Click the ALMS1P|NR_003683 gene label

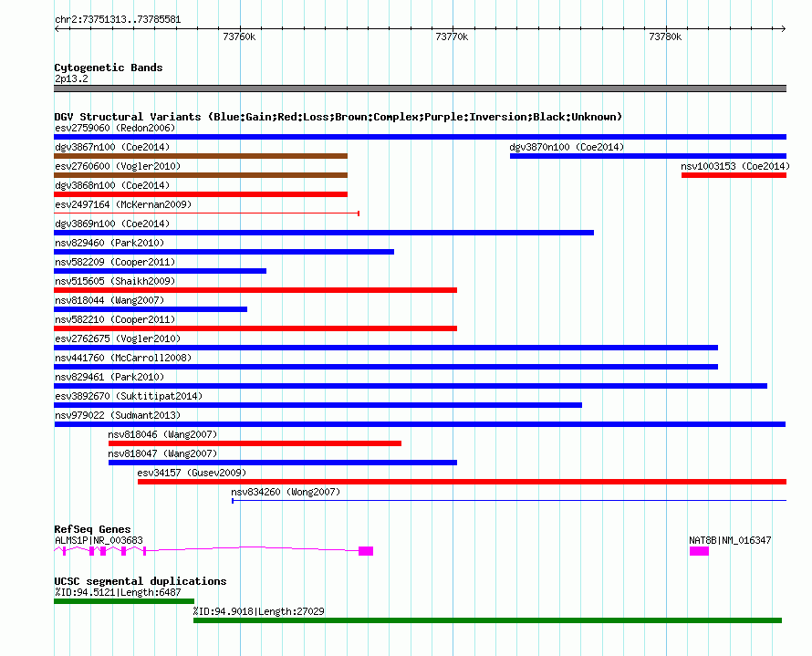coord(99,540)
